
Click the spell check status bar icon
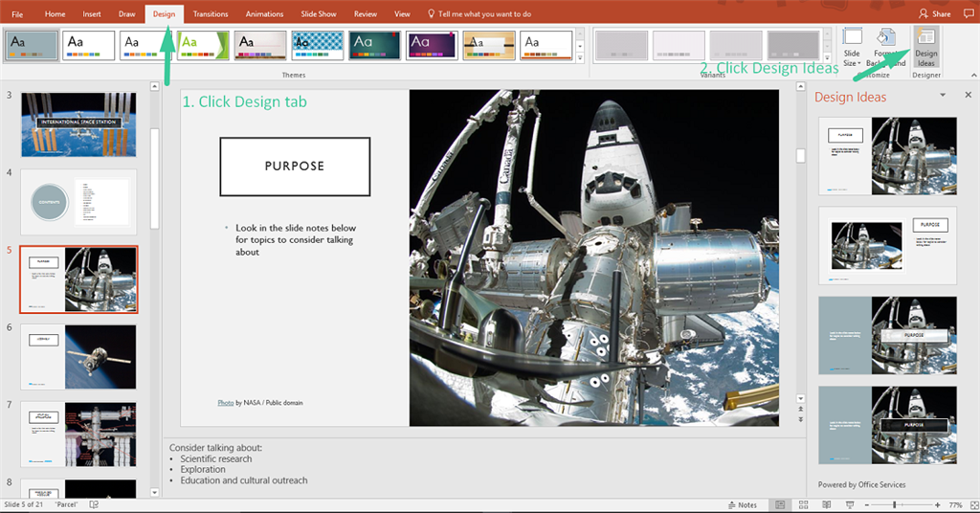(x=94, y=504)
